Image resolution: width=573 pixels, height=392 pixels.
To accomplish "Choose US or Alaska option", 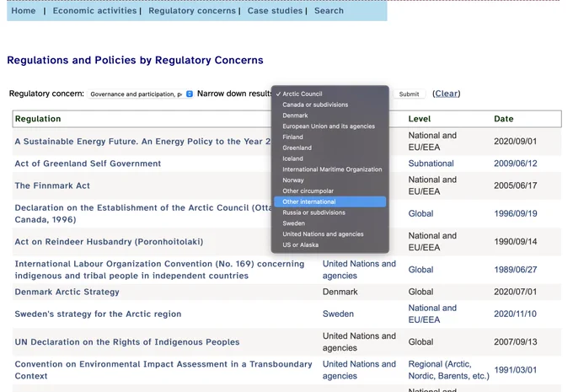I will click(x=330, y=245).
